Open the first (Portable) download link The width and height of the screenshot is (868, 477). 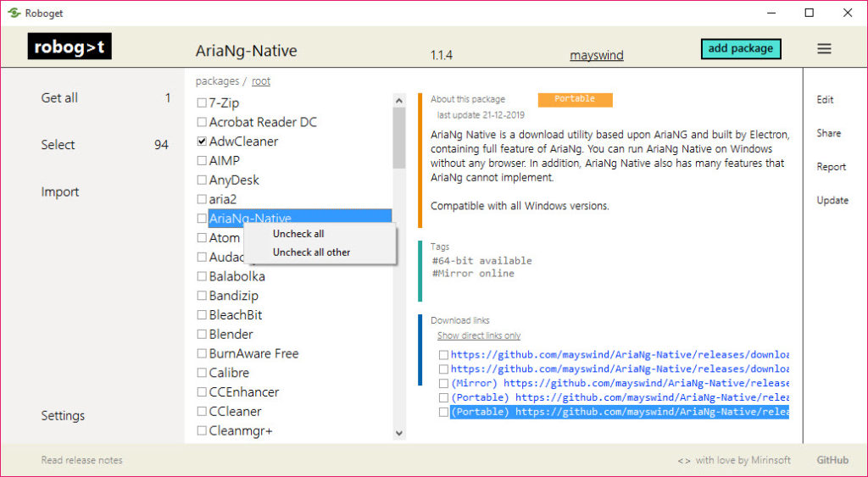620,398
